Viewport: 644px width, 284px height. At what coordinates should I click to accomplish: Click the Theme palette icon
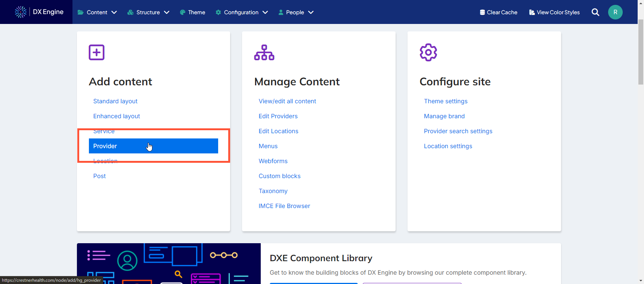pyautogui.click(x=183, y=12)
